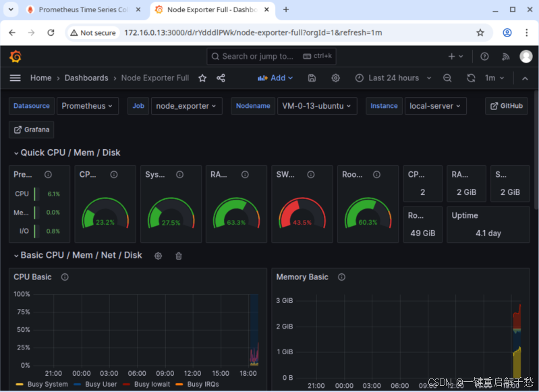Open the Last 24 hours time picker
This screenshot has width=539, height=392.
click(393, 78)
